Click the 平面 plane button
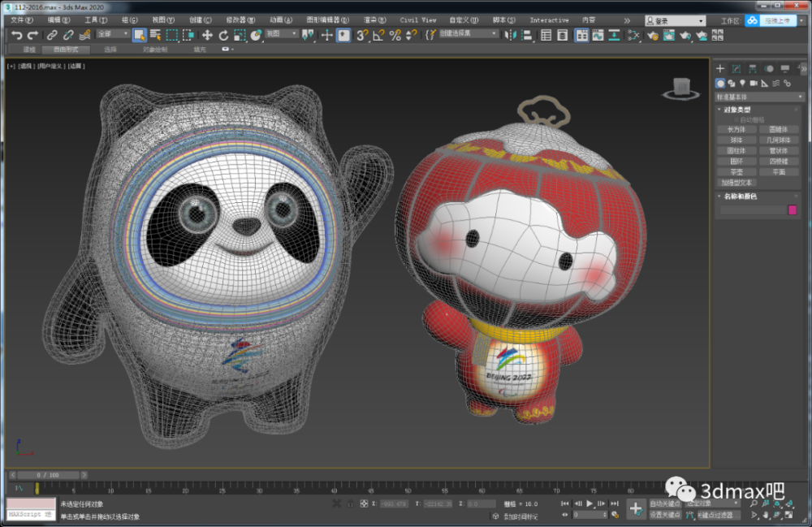 [779, 172]
